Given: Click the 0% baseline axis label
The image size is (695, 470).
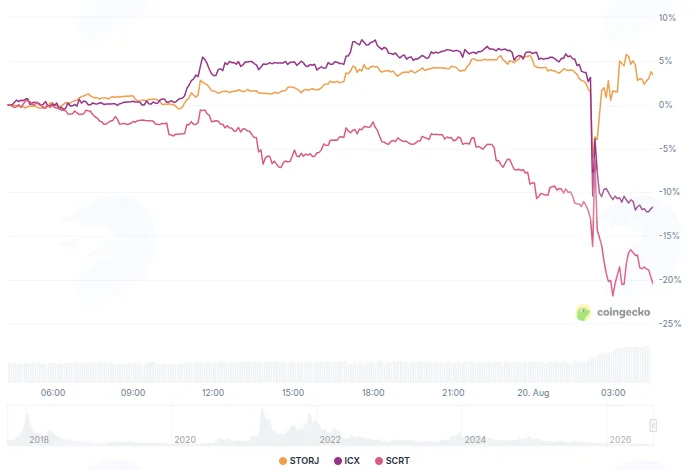Looking at the screenshot, I should 665,105.
